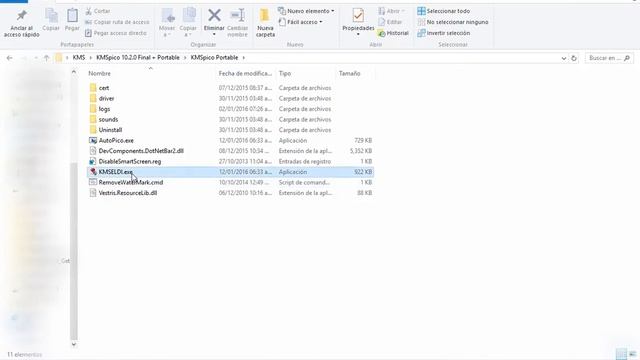Click the refresh button beside address bar

[574, 58]
